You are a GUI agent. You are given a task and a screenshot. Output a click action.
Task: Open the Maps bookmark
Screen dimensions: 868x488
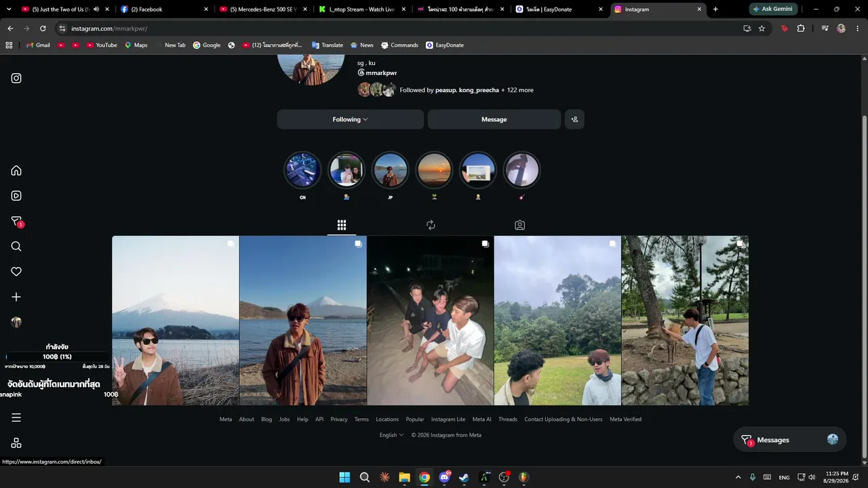pos(136,45)
